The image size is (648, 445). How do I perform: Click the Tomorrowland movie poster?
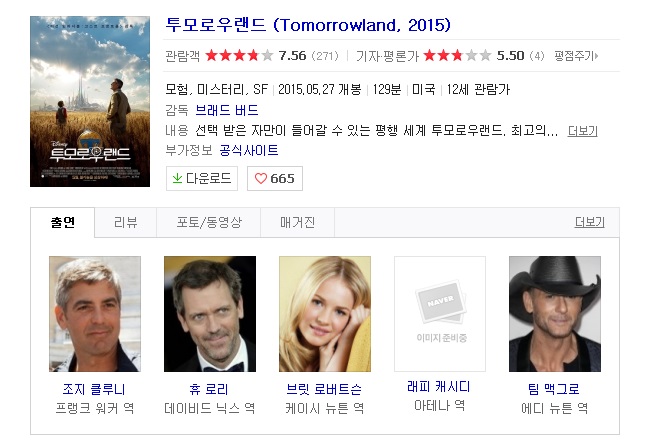click(x=90, y=101)
